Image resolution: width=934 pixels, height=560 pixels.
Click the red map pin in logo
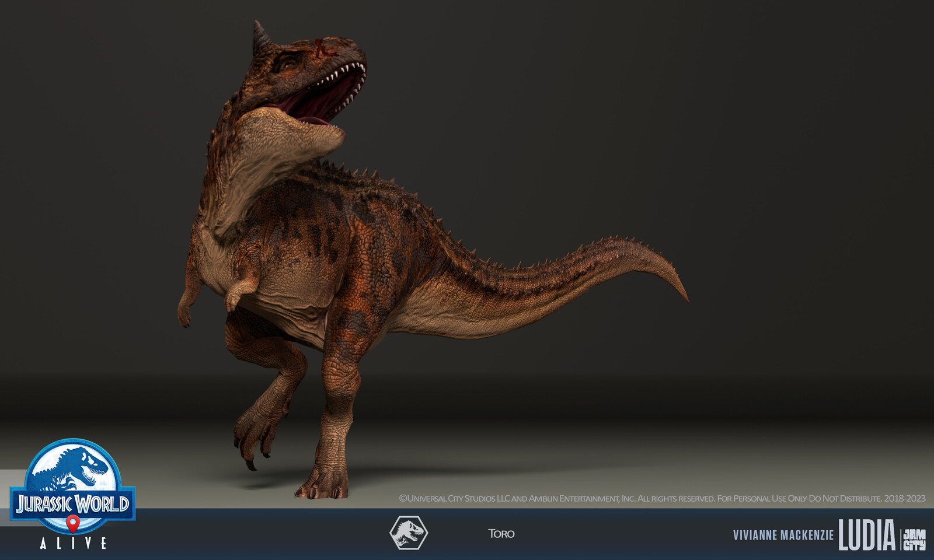72,523
